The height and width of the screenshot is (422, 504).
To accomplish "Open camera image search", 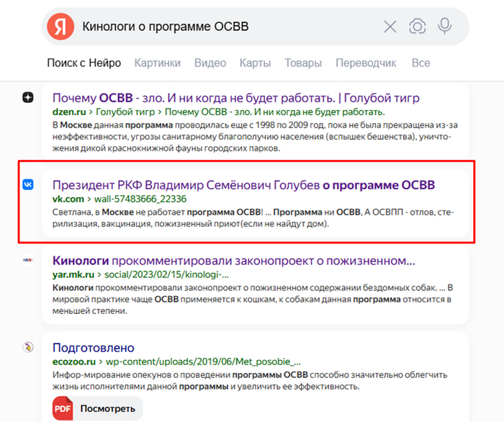I will click(418, 27).
